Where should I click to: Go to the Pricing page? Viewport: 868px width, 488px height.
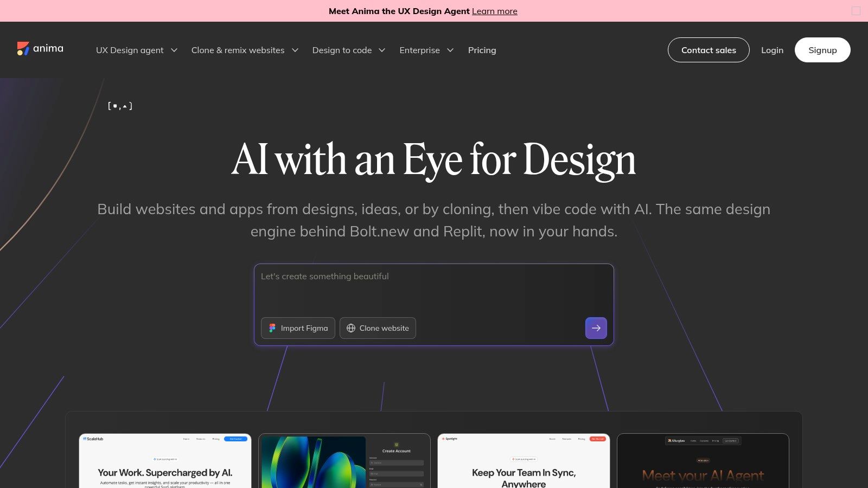click(482, 50)
